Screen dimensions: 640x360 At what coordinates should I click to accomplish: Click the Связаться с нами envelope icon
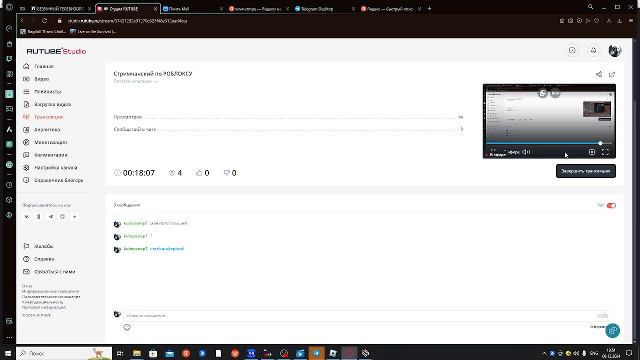coord(27,271)
